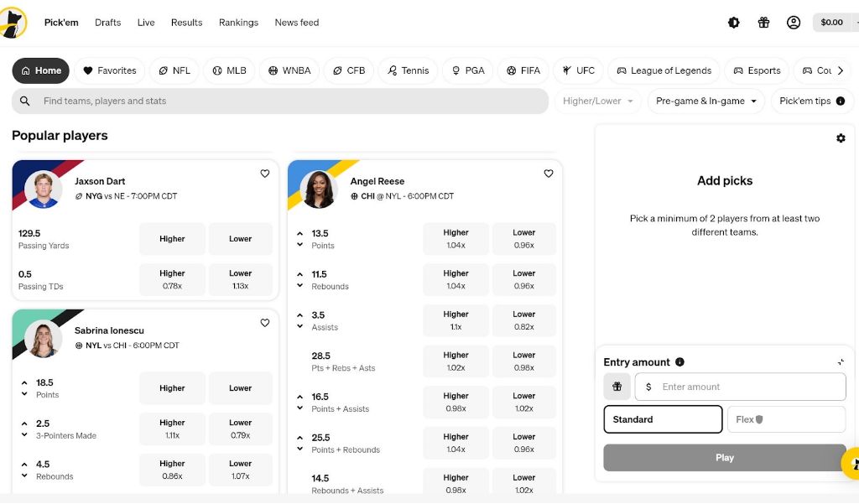Toggle favorite heart on Jaxson Dart card

(x=265, y=174)
